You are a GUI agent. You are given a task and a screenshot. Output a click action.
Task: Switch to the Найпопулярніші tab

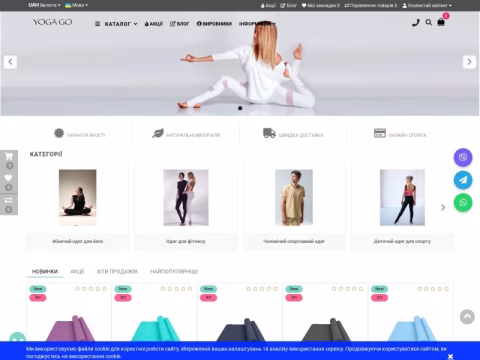(174, 272)
